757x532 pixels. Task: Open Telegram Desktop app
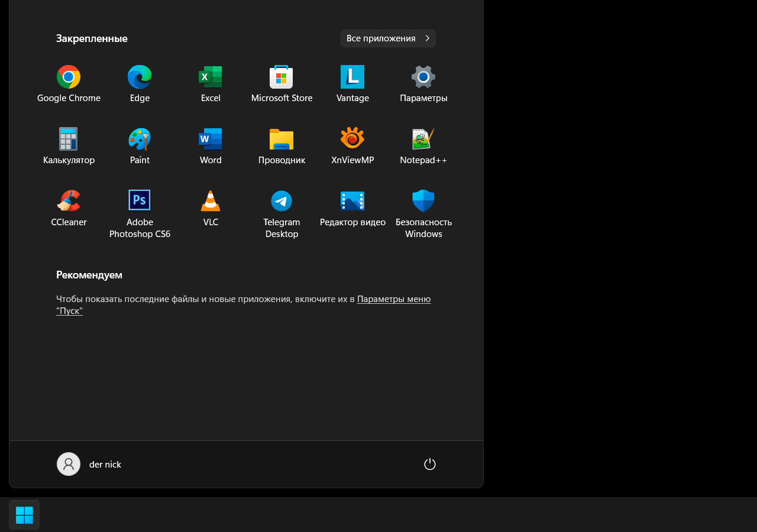[x=282, y=213]
